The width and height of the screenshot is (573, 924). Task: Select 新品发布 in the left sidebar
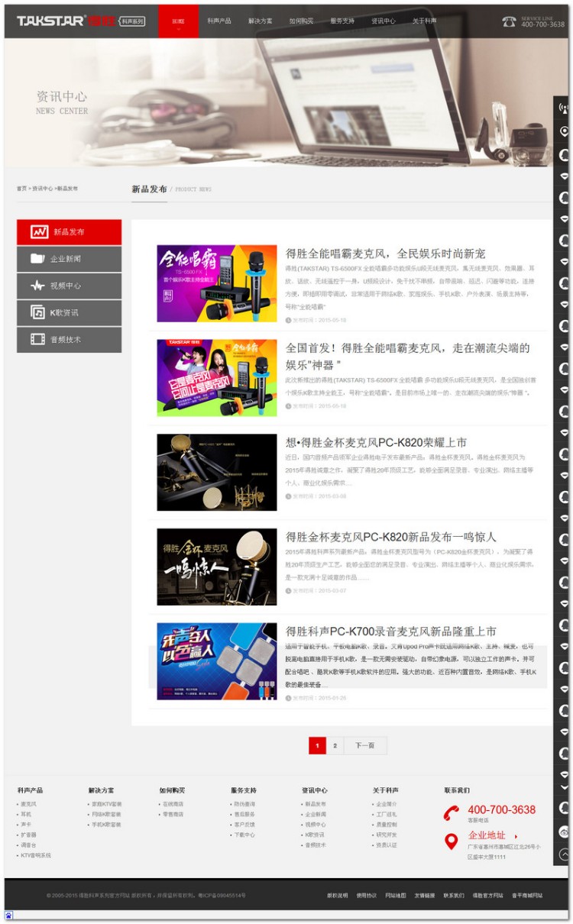[69, 232]
